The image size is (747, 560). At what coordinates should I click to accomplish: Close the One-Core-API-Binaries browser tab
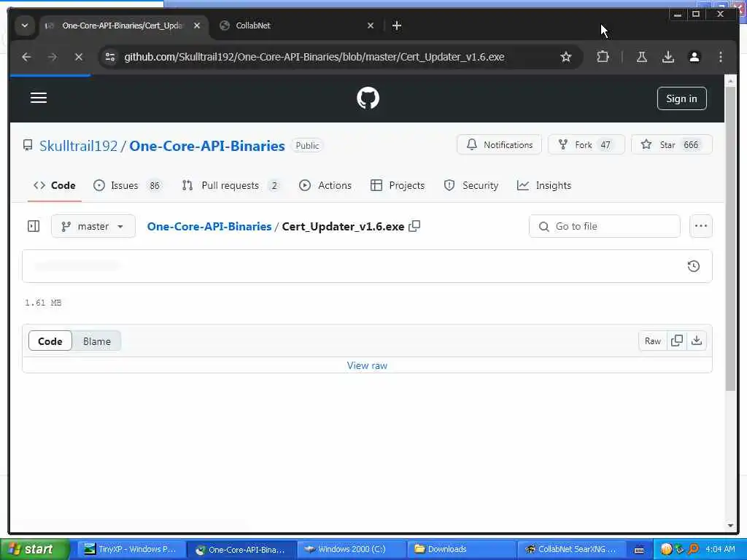point(197,26)
